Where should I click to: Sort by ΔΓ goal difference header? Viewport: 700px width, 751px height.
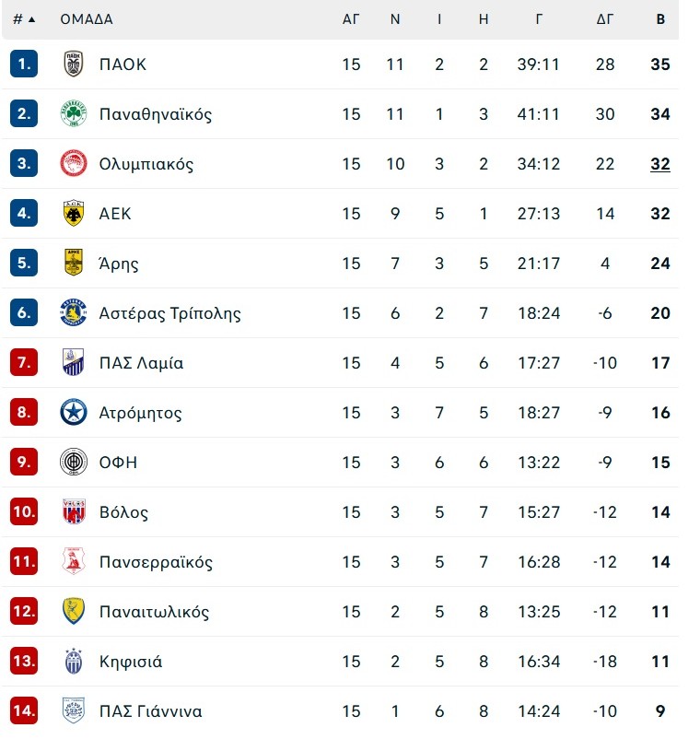pos(605,19)
